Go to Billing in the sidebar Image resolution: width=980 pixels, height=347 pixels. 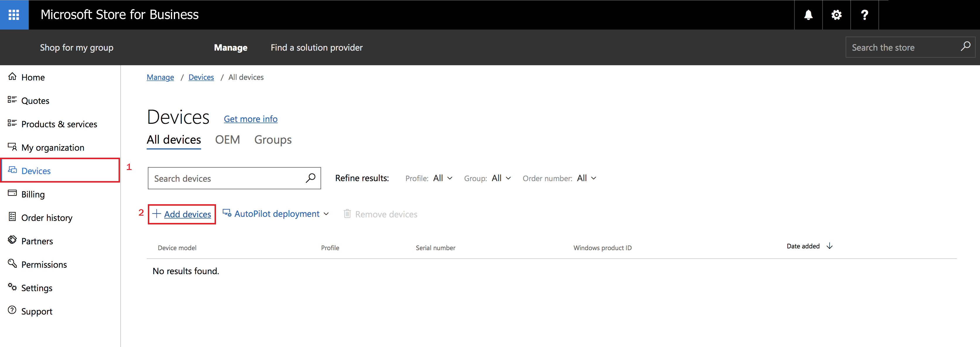[x=33, y=194]
